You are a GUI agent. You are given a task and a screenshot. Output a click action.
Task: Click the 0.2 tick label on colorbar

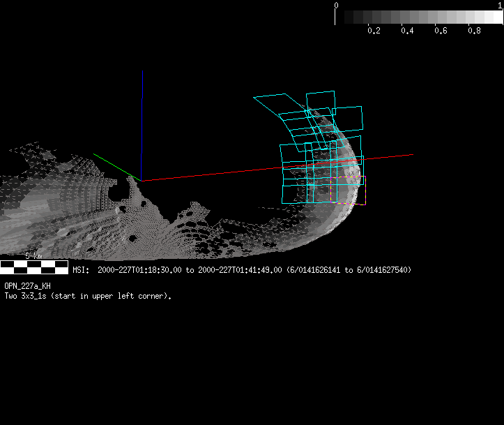(374, 31)
